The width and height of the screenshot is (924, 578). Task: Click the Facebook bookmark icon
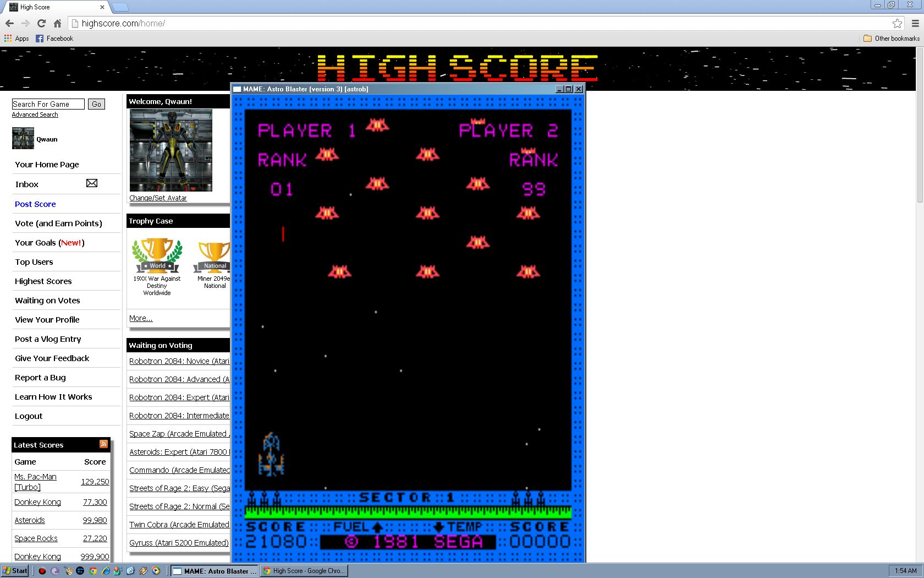click(x=40, y=39)
